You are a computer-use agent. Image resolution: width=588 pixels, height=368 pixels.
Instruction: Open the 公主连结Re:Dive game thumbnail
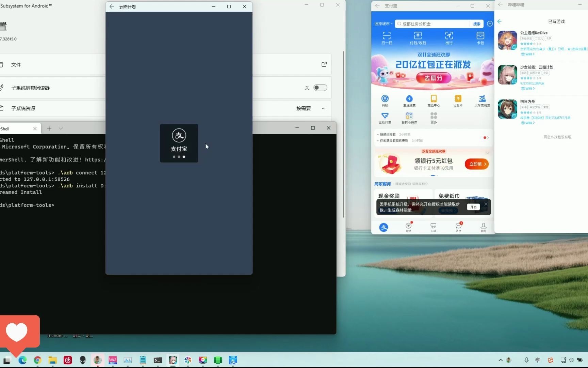[507, 40]
